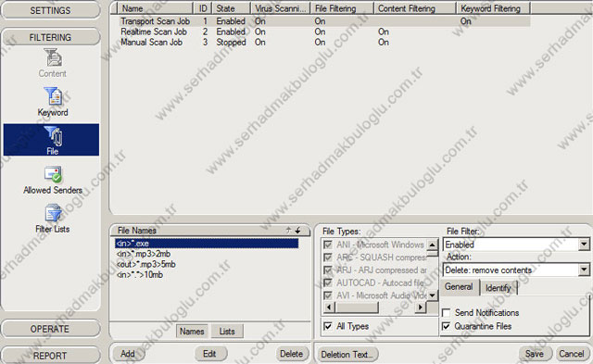Viewport: 593px width, 364px height.
Task: Open the Allowed Senders icon
Action: (53, 180)
